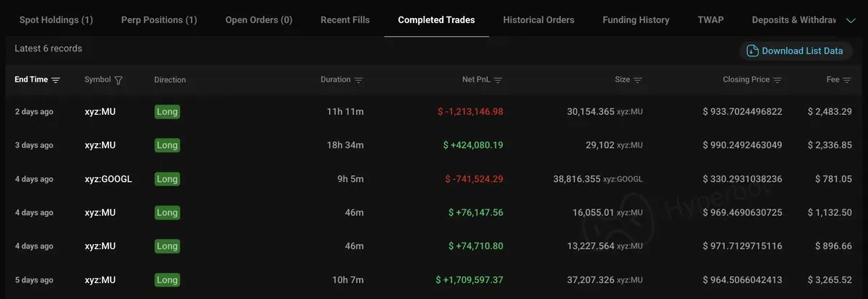Image resolution: width=868 pixels, height=299 pixels.
Task: Click the Net PnL sort icon
Action: 498,80
